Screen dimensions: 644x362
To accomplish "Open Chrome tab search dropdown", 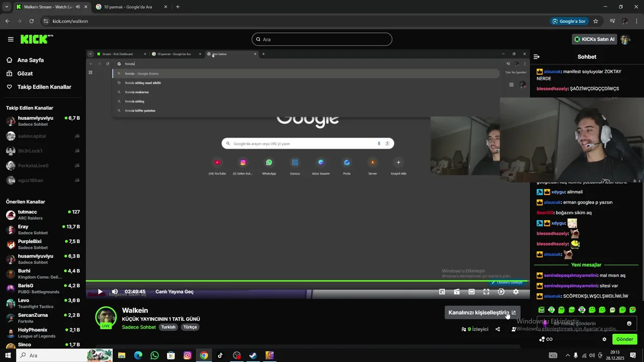I will [x=7, y=7].
